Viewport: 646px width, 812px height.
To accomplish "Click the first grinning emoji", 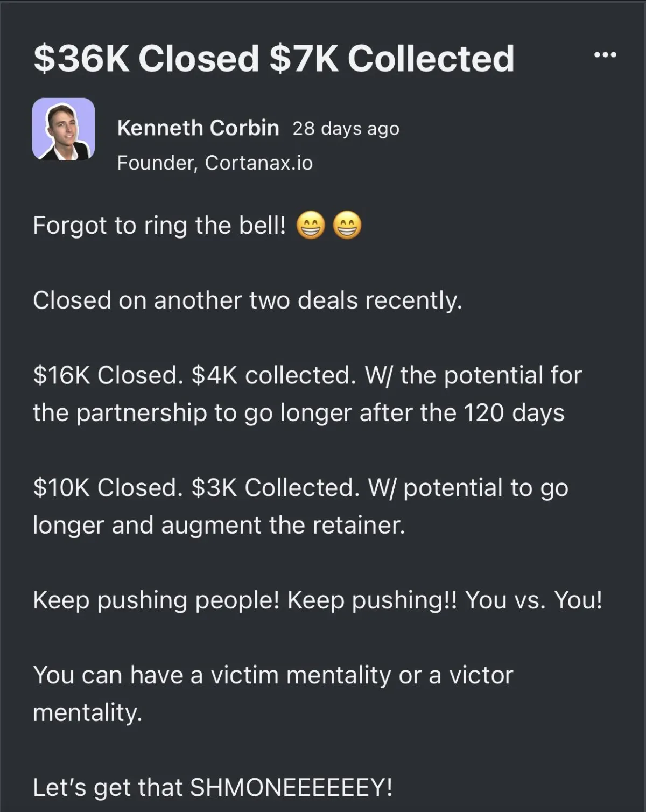I will click(x=311, y=226).
